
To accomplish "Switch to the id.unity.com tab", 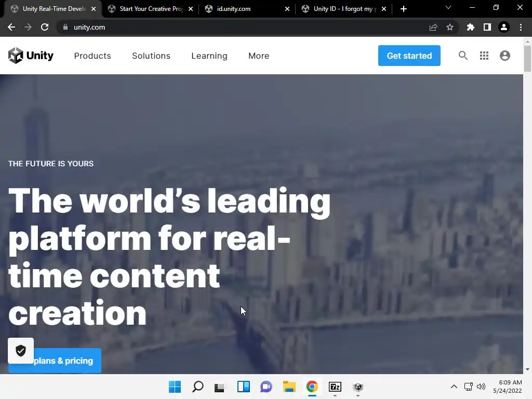I will point(248,9).
